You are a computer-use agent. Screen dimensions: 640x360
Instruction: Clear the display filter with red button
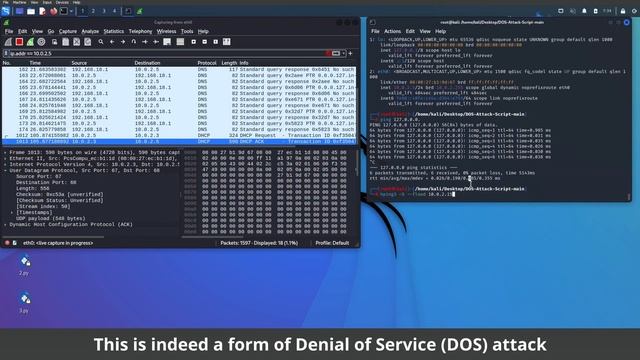328,53
